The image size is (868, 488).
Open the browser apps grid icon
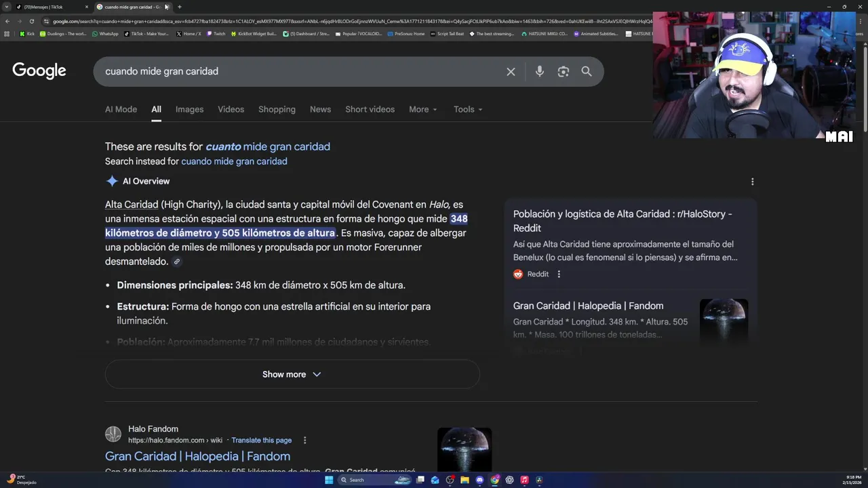(x=7, y=34)
